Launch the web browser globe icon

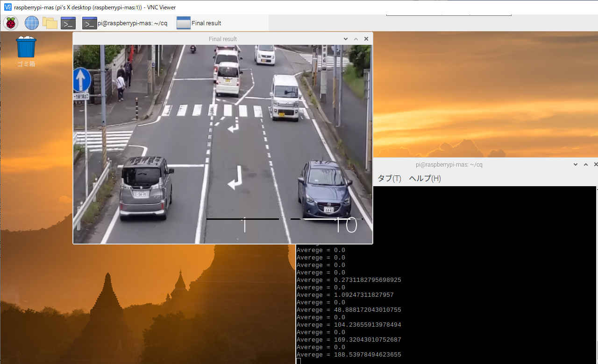tap(32, 23)
